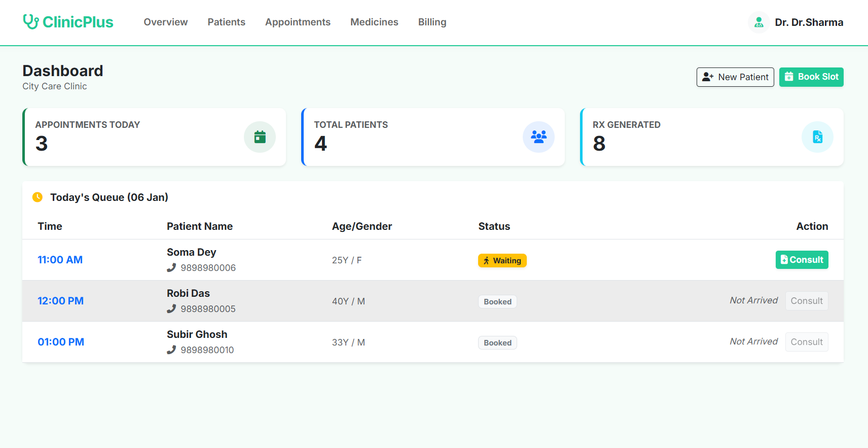The width and height of the screenshot is (868, 448).
Task: Click the Action column header
Action: click(812, 226)
